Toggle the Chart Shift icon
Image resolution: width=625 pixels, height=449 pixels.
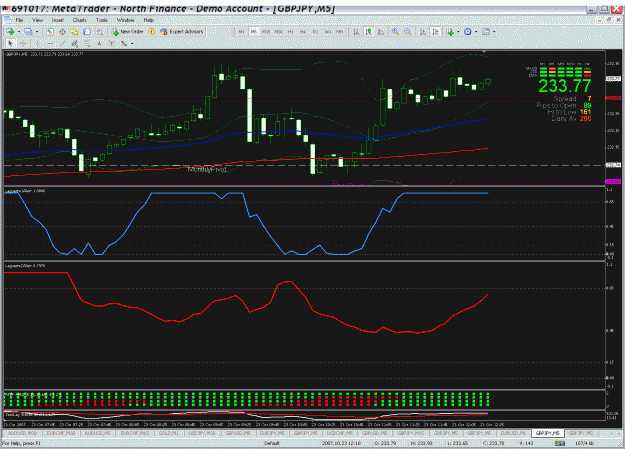435,32
